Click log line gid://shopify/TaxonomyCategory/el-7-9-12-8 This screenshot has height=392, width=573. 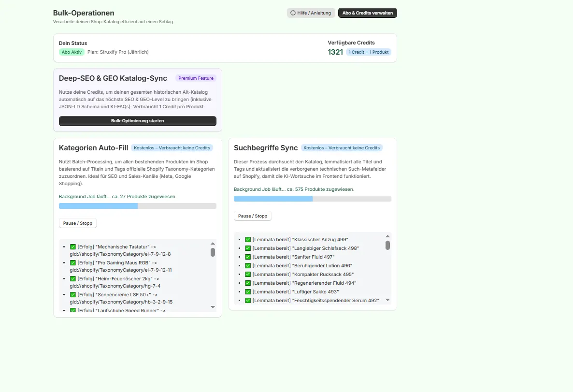pyautogui.click(x=120, y=254)
